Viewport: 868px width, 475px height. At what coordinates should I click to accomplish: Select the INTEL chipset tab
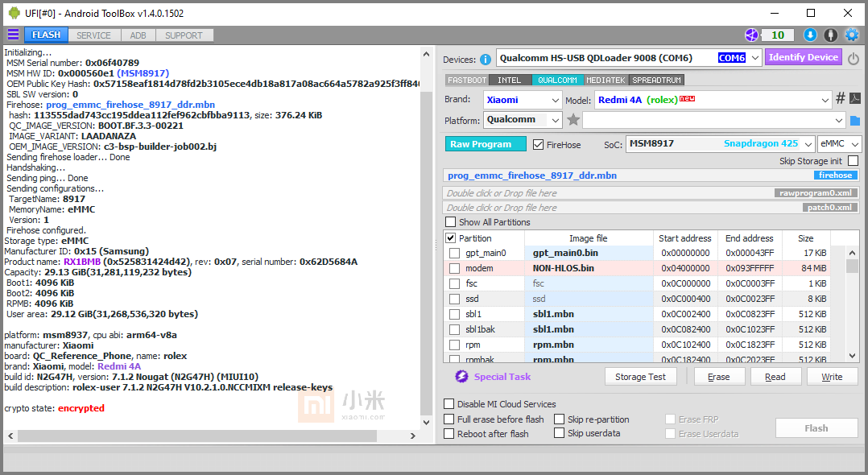tap(510, 81)
